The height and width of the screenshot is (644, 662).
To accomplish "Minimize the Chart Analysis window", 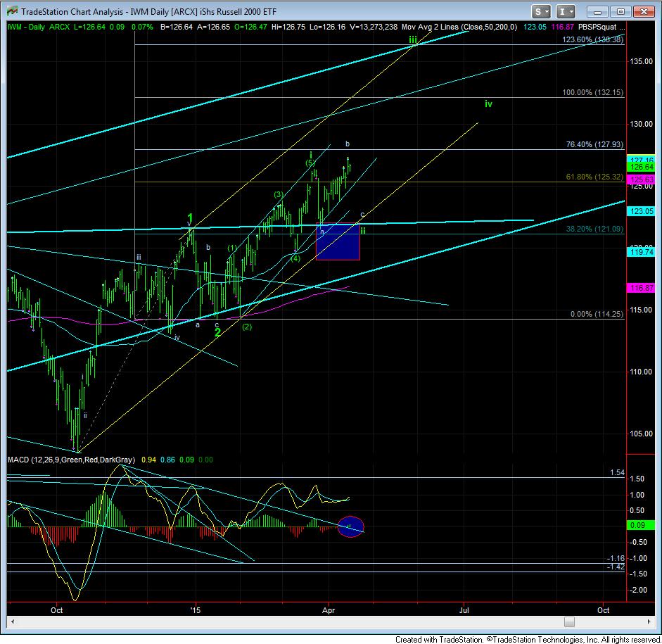I will [597, 12].
